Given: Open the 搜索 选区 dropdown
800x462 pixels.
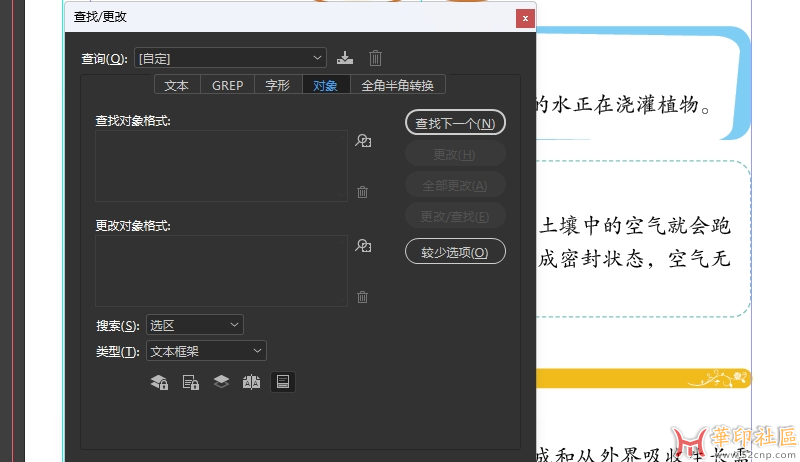Looking at the screenshot, I should (x=195, y=325).
